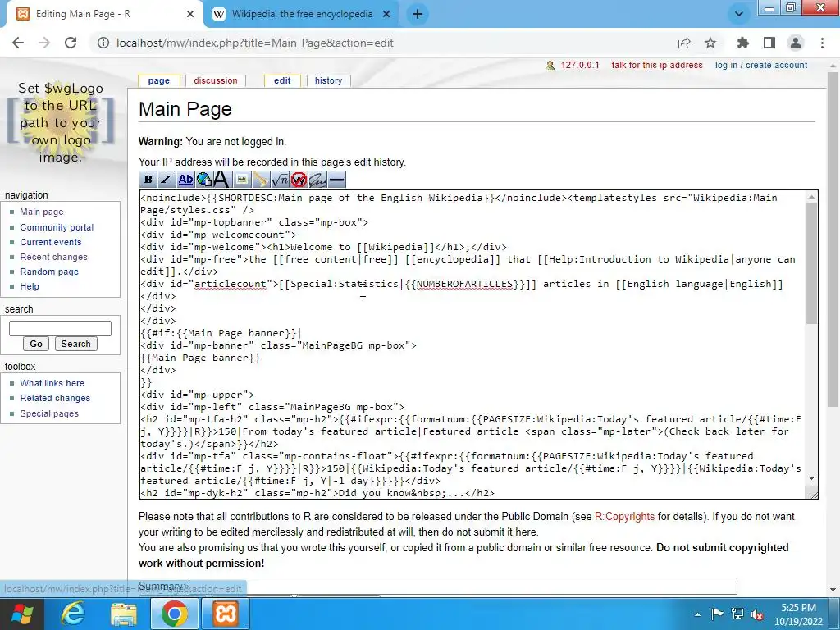The width and height of the screenshot is (840, 630).
Task: Show hidden system tray icons arrow
Action: [697, 614]
